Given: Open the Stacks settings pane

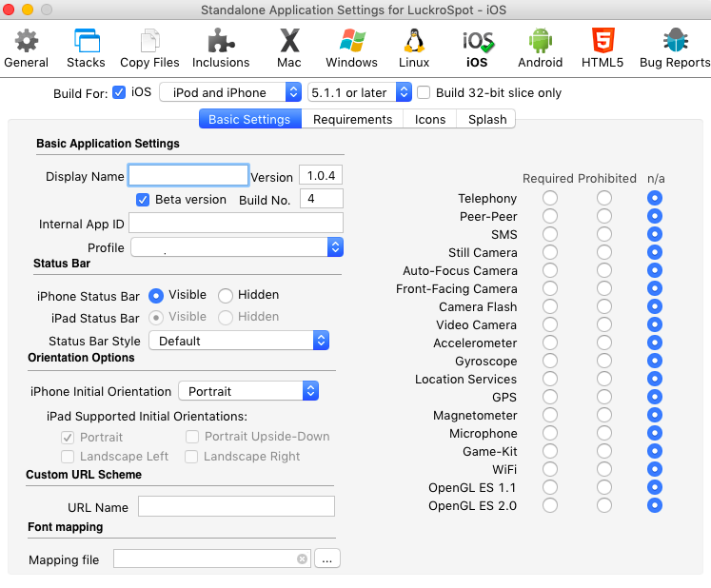Looking at the screenshot, I should (x=86, y=48).
